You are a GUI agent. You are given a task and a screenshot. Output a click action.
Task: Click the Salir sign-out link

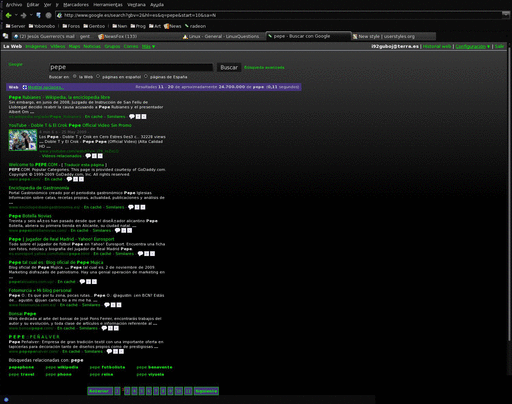coord(499,46)
